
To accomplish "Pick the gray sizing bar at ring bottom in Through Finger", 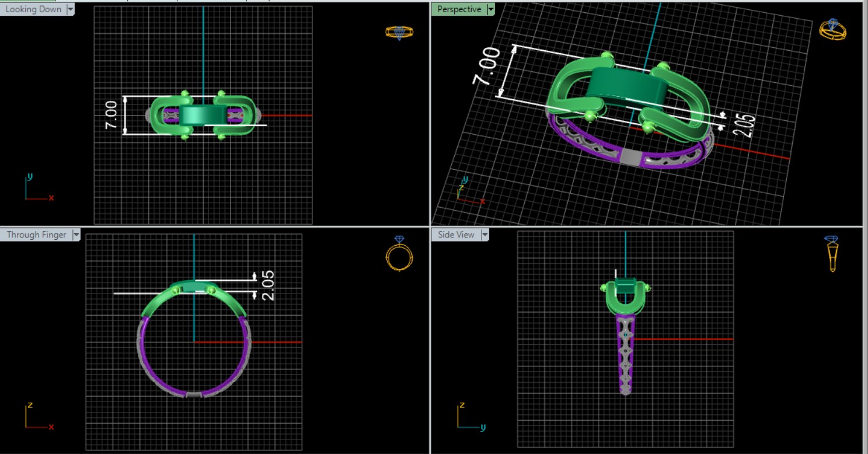I will 194,395.
